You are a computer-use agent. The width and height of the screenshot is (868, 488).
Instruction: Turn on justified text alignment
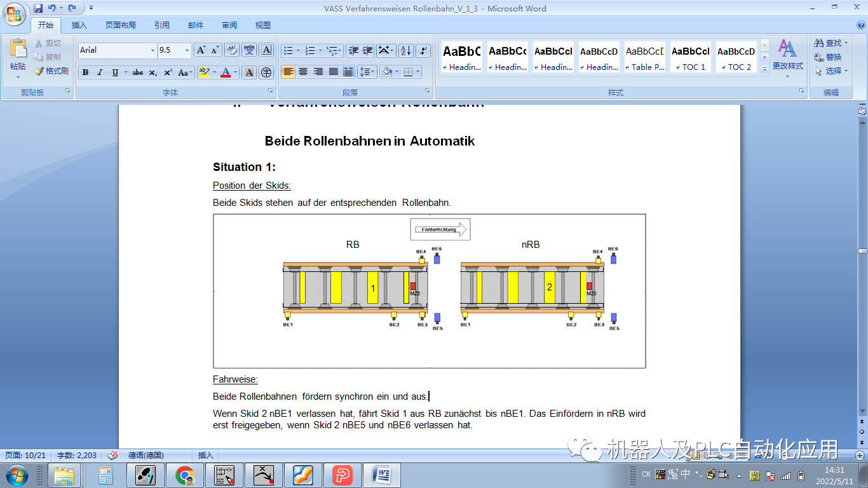tap(332, 71)
